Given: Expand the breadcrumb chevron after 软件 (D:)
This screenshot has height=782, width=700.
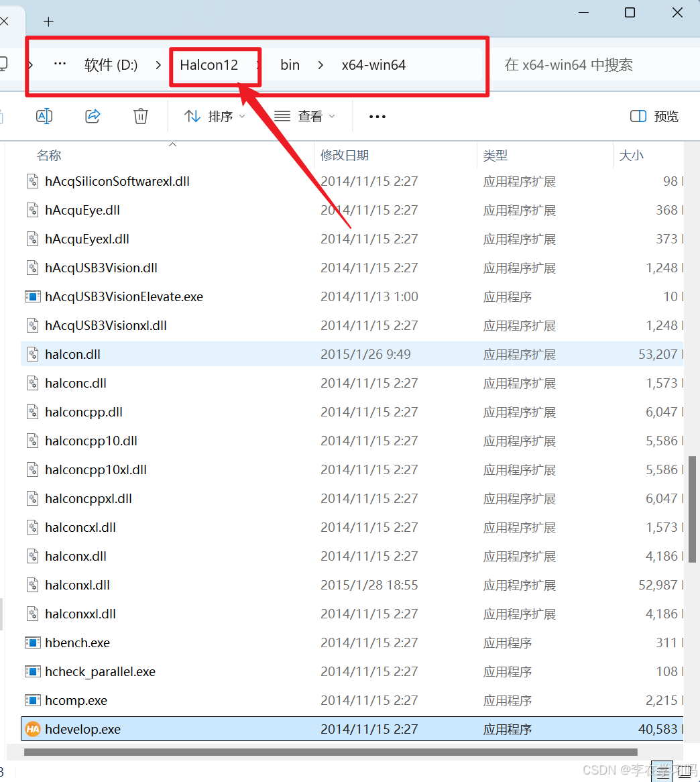Looking at the screenshot, I should click(159, 65).
